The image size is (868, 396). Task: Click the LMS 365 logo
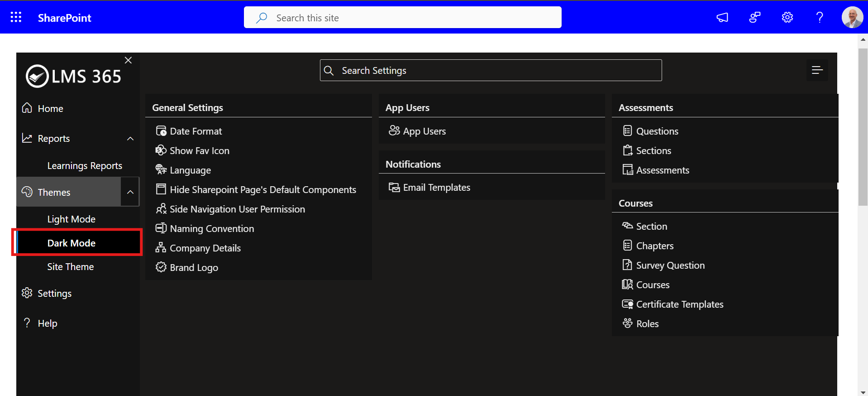(x=73, y=76)
